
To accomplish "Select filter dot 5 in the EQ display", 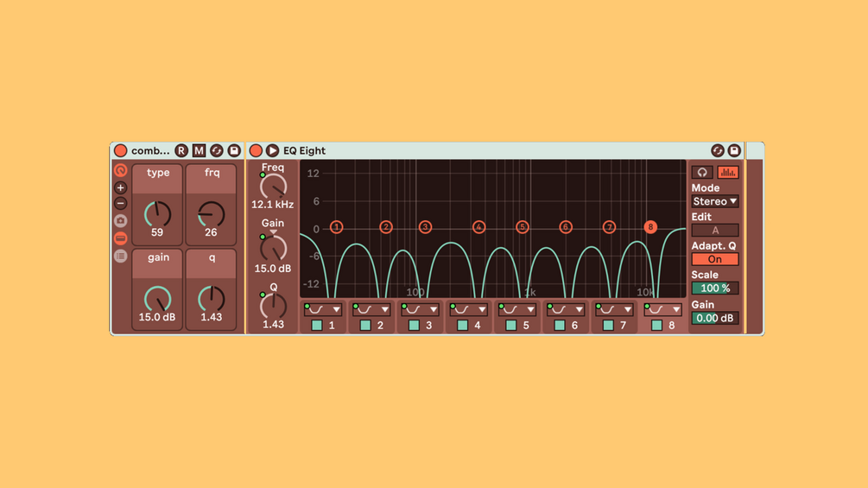I will point(522,227).
